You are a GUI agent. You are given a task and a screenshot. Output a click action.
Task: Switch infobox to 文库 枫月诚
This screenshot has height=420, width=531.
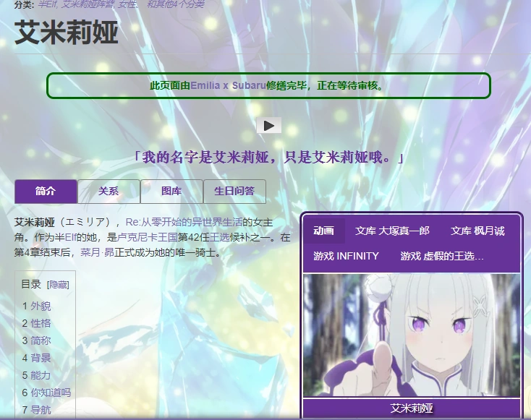pos(477,231)
